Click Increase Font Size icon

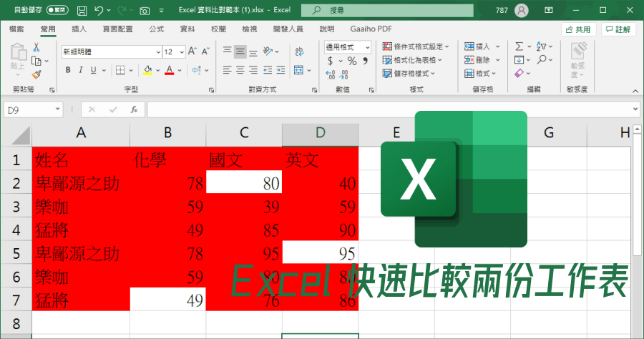(x=192, y=51)
